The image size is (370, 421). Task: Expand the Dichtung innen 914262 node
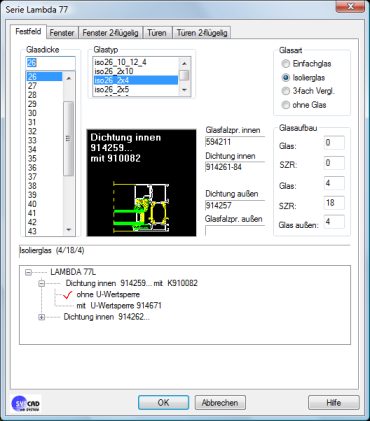coord(41,317)
